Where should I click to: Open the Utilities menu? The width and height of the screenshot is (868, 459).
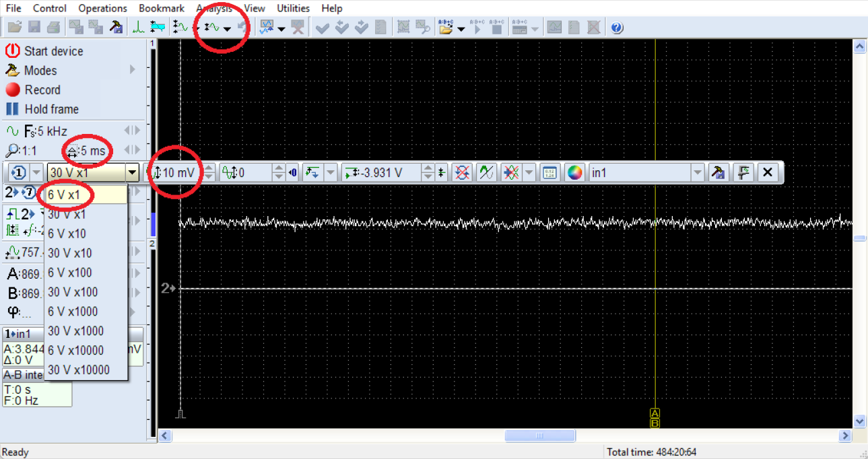(294, 8)
